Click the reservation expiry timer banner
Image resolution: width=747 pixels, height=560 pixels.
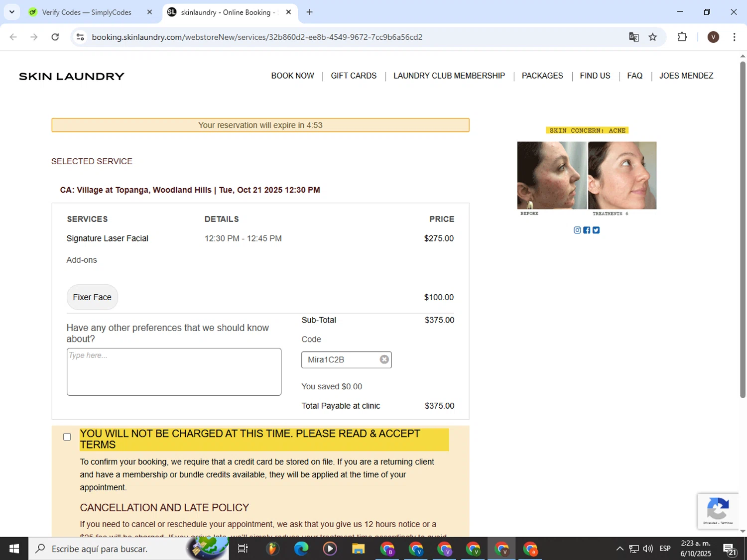click(x=260, y=125)
